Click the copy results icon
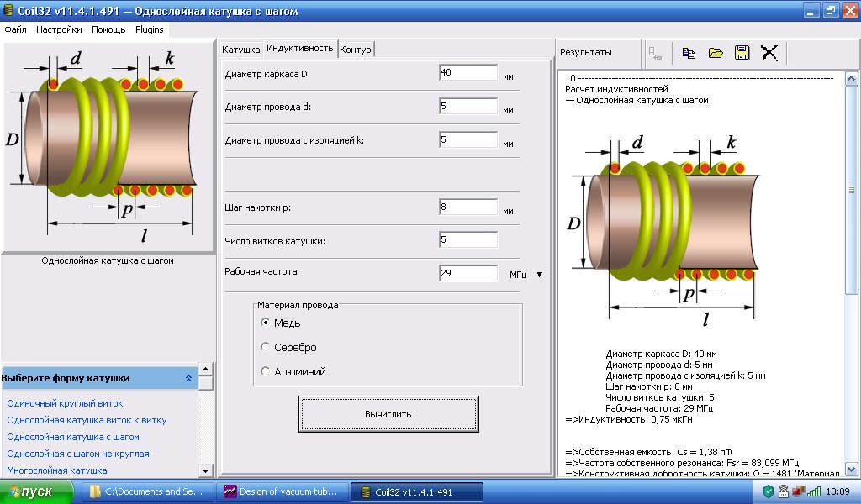Viewport: 861px width, 504px height. (689, 53)
